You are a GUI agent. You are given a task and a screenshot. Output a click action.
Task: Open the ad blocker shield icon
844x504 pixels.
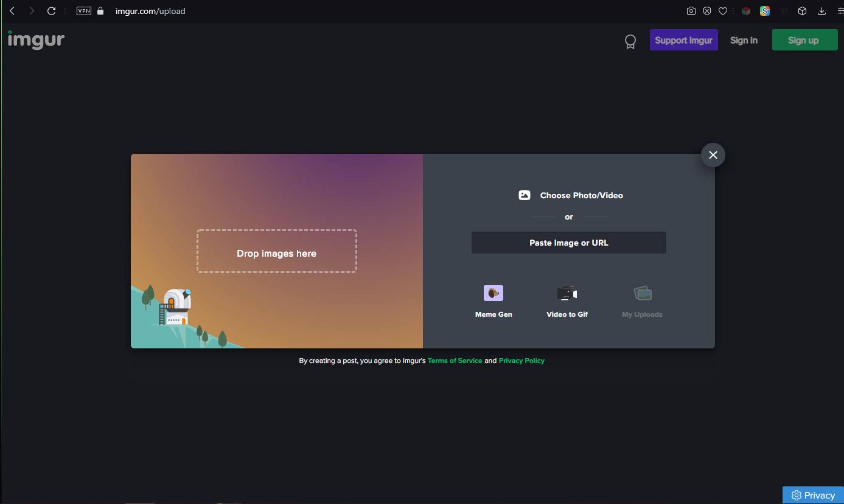coord(707,11)
